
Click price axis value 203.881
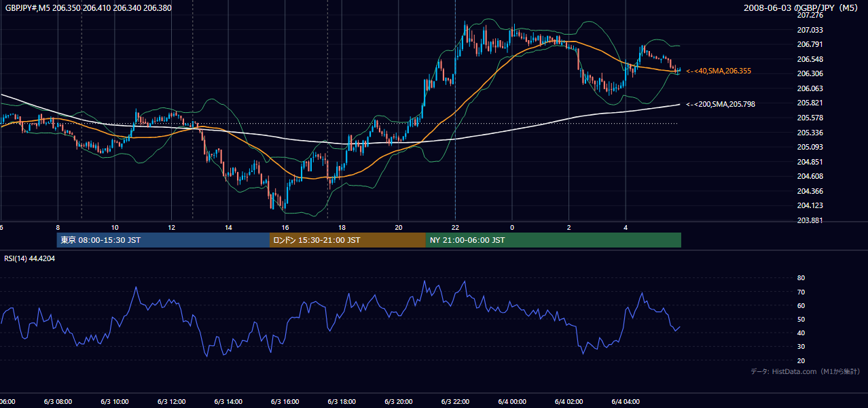pyautogui.click(x=810, y=221)
